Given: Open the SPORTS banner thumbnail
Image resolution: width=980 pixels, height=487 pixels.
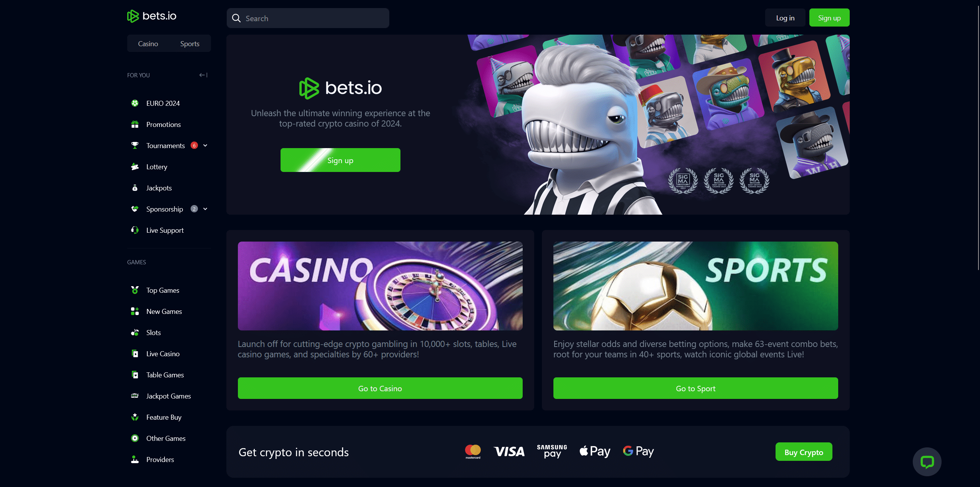Looking at the screenshot, I should (696, 286).
